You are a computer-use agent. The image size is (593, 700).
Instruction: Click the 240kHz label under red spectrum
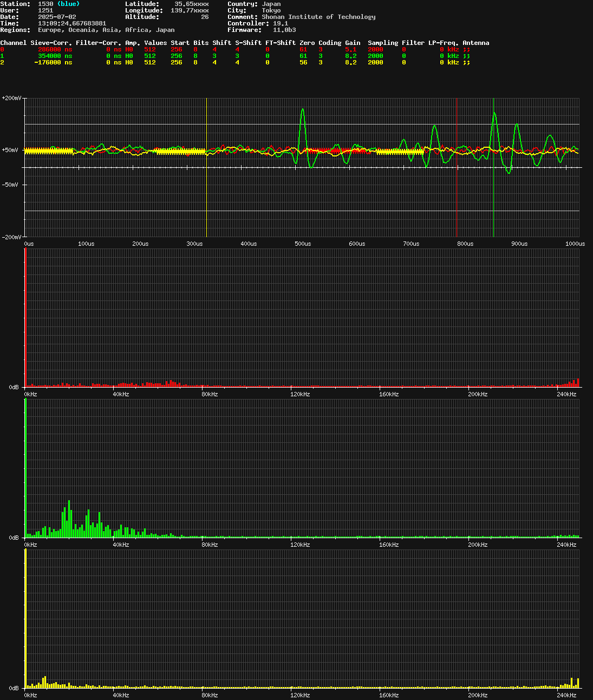point(566,394)
